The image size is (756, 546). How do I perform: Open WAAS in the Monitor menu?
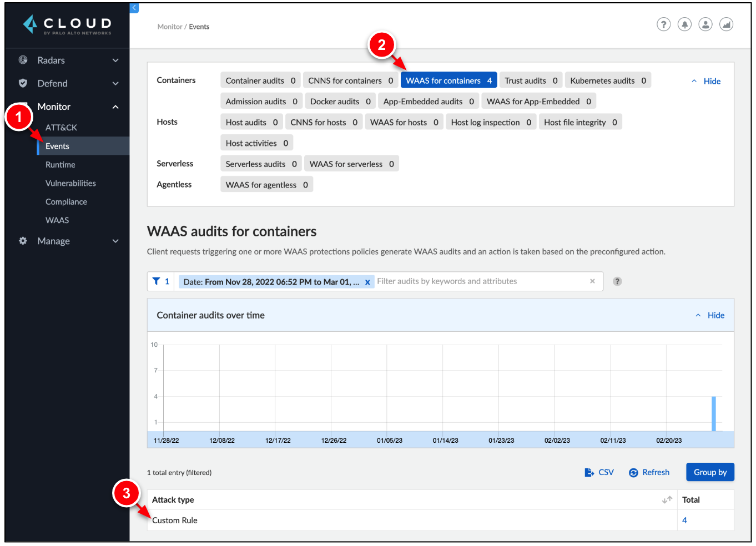coord(57,220)
